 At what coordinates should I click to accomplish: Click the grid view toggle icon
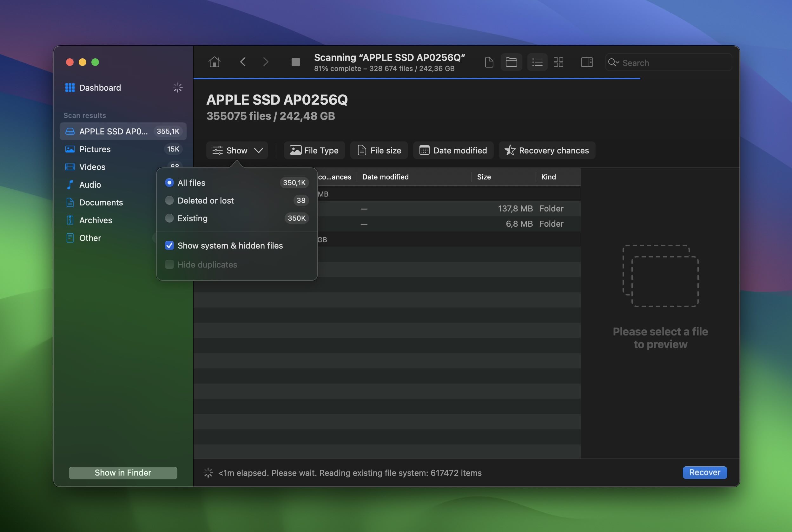point(557,62)
